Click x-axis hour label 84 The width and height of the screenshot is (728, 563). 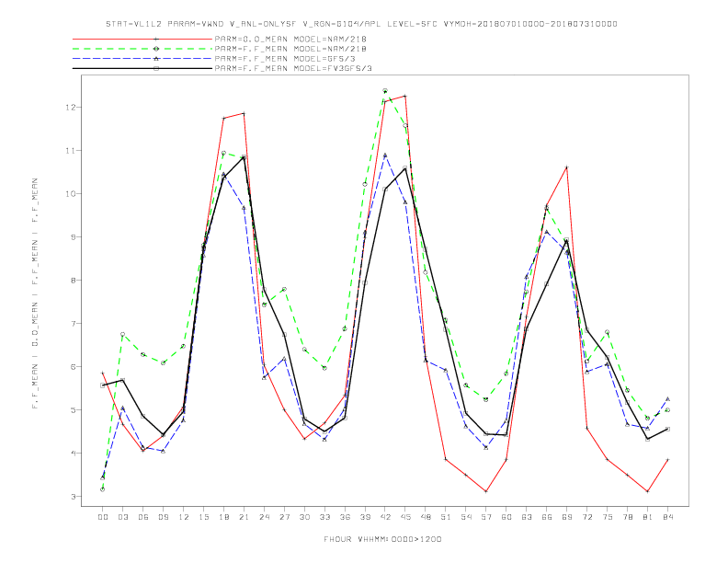tap(667, 517)
